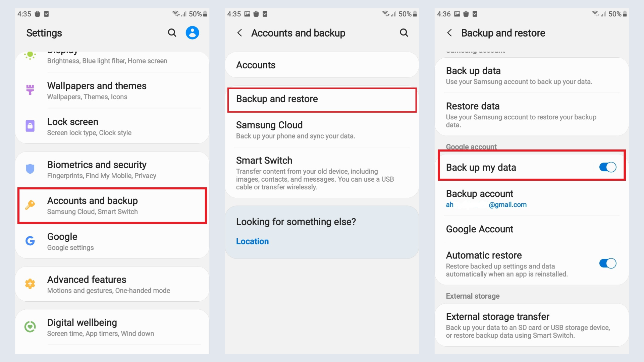The image size is (644, 362).
Task: Tap Location link under looking for something else
Action: tap(252, 241)
